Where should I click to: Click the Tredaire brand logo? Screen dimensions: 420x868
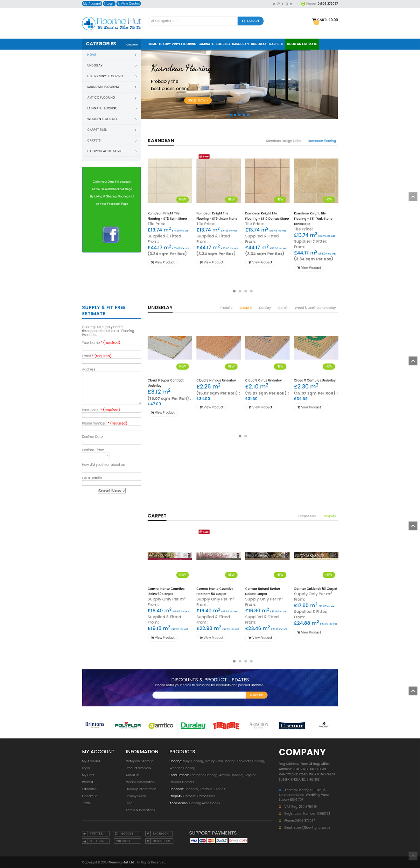click(226, 725)
